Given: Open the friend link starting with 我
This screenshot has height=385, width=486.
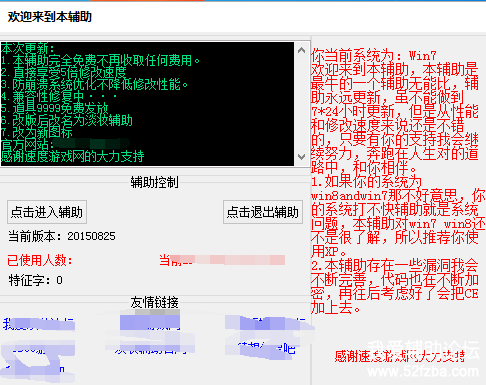Looking at the screenshot, I should [39, 324].
